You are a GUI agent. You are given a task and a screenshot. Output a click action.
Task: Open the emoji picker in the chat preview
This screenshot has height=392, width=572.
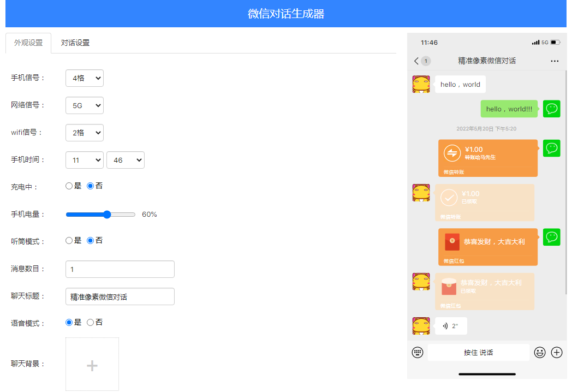tap(540, 352)
